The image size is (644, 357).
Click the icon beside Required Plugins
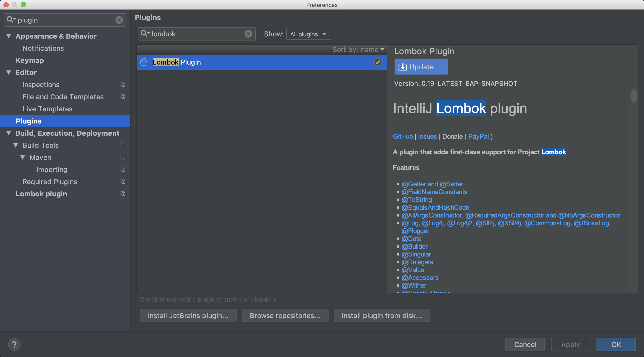coord(123,181)
